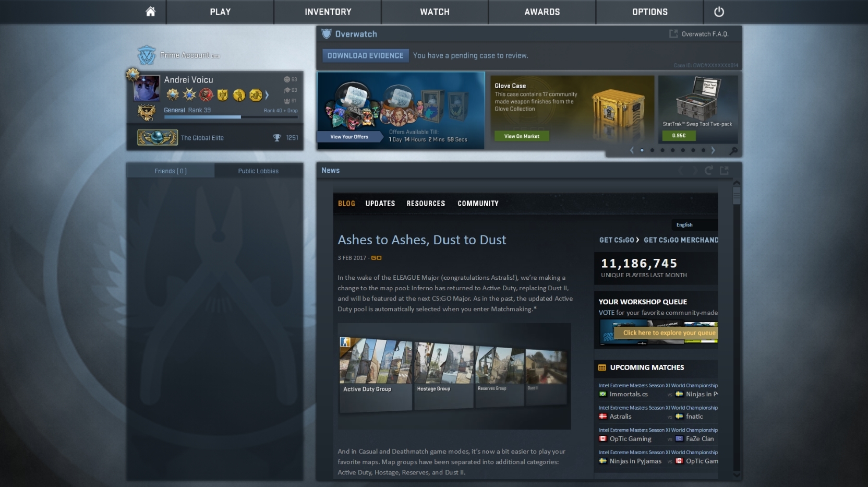The height and width of the screenshot is (487, 868).
Task: Select the gold shield-shaped medal
Action: tap(223, 94)
